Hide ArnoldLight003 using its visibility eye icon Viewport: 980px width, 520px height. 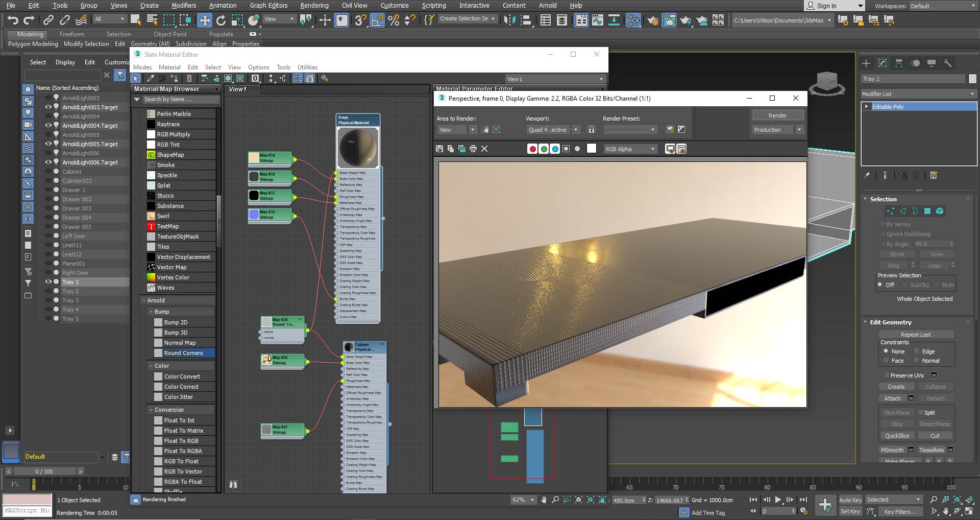pos(48,98)
